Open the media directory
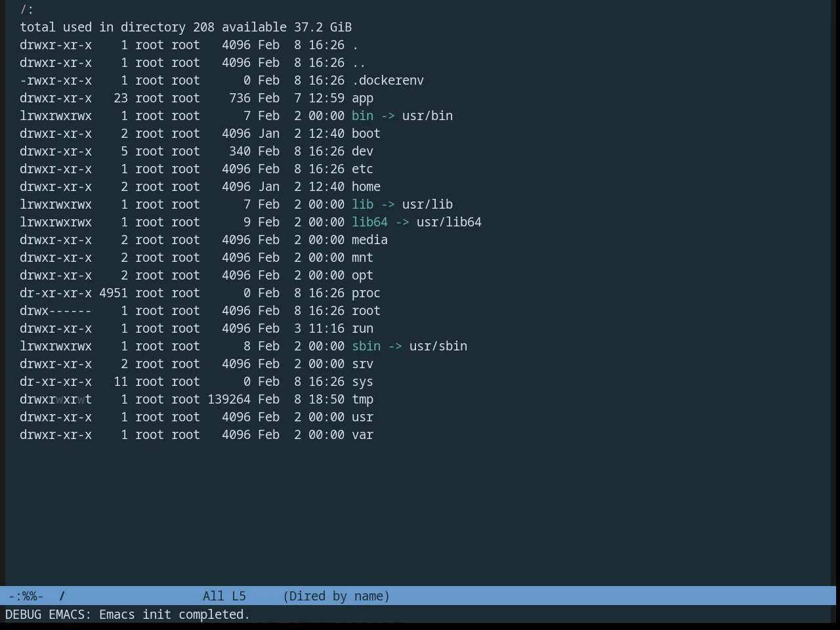Viewport: 840px width, 630px height. [x=369, y=240]
